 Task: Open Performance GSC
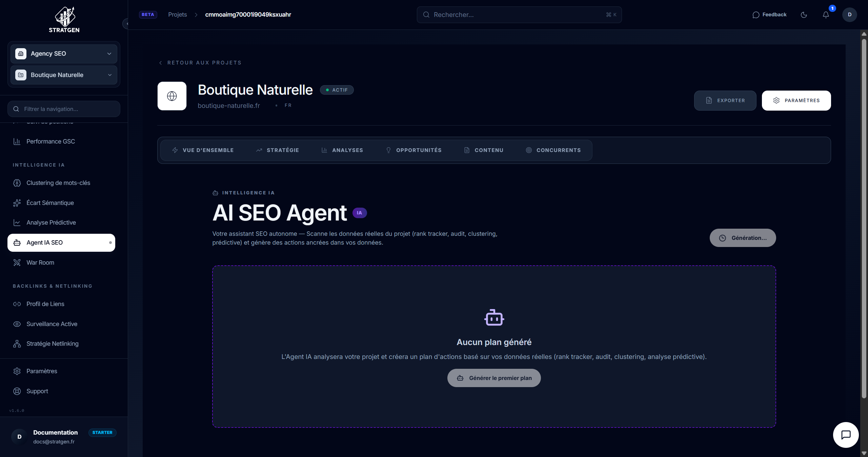(x=51, y=141)
